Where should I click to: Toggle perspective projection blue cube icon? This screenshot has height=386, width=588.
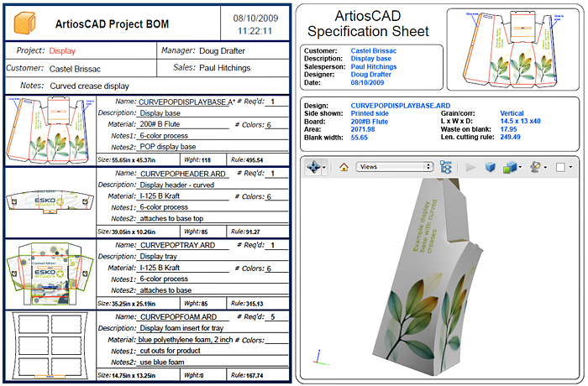[x=489, y=167]
